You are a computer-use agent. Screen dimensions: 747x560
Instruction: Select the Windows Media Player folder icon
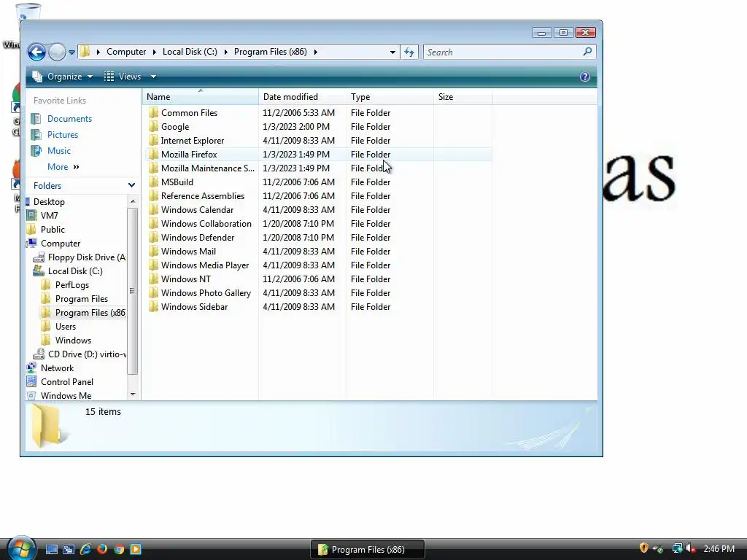pyautogui.click(x=153, y=265)
